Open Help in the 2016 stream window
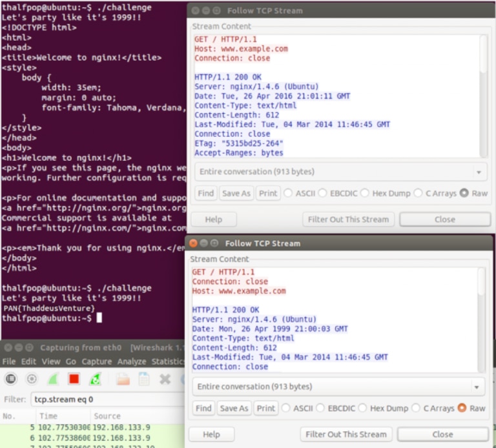This screenshot has height=448, width=496. [214, 219]
